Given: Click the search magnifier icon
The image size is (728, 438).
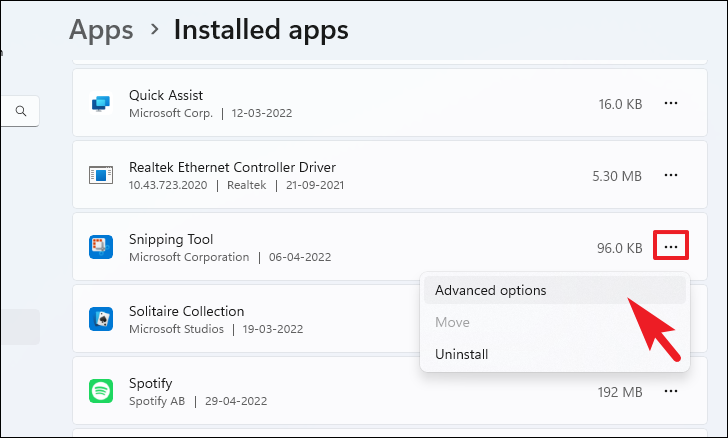Looking at the screenshot, I should [x=21, y=111].
